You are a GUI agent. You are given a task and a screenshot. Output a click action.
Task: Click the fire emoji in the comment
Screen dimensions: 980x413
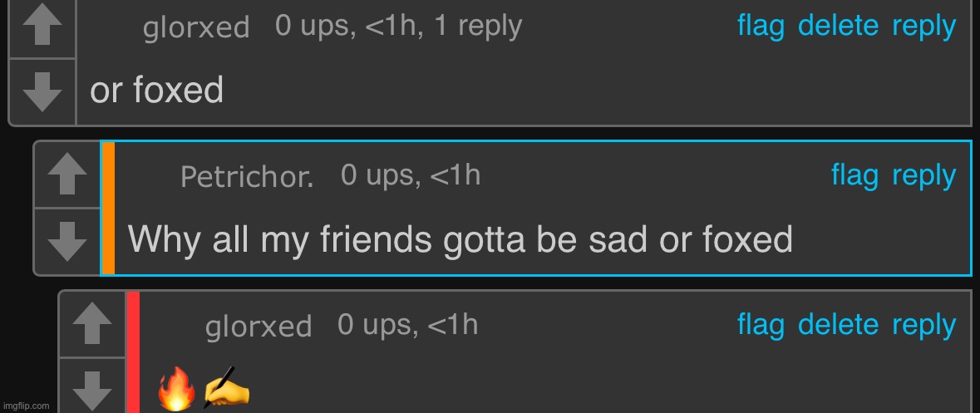coord(175,388)
